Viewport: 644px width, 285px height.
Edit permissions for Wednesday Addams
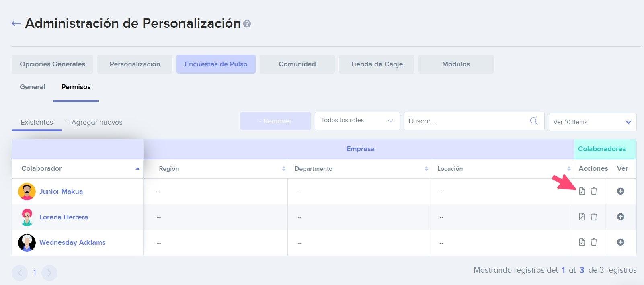click(582, 242)
